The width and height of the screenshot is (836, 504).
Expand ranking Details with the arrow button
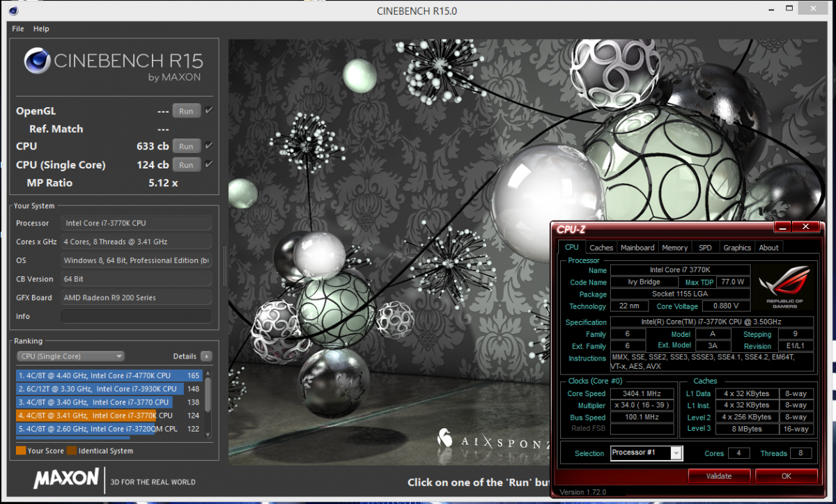(206, 356)
